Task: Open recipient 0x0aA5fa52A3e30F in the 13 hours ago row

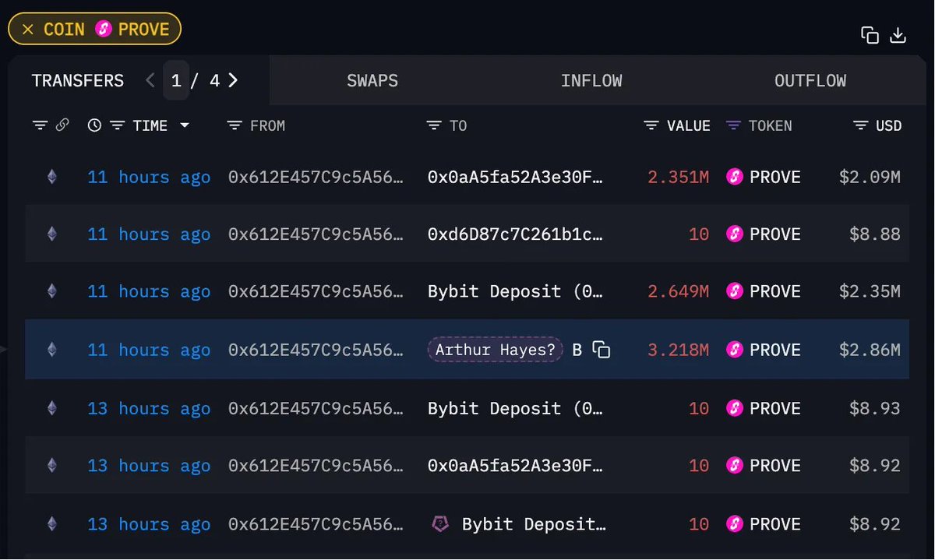Action: click(515, 466)
